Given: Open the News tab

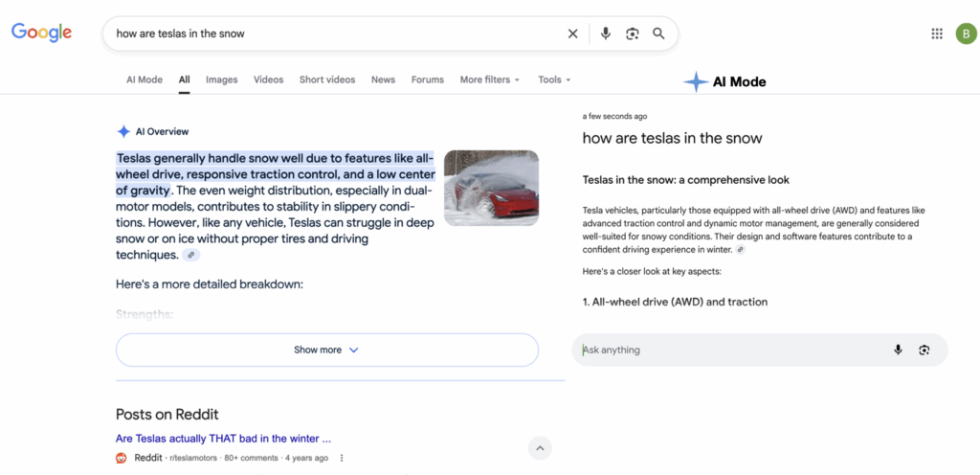Looking at the screenshot, I should 383,80.
